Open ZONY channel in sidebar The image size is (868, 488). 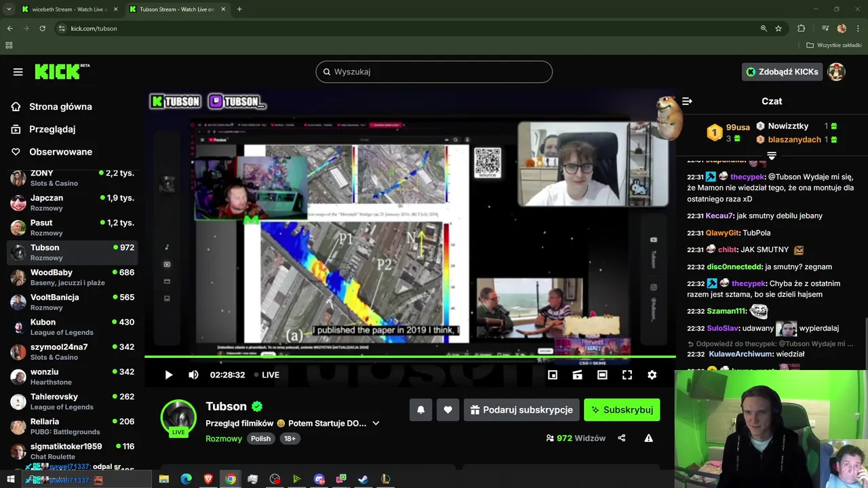point(73,178)
